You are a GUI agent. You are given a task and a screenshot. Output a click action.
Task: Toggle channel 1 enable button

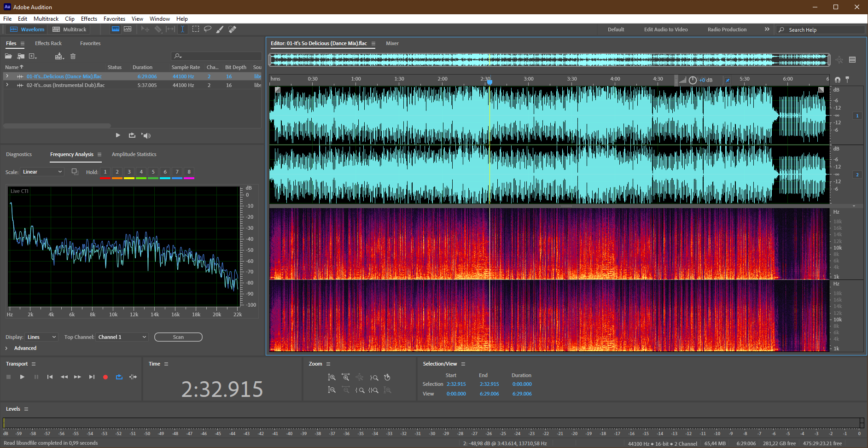pos(857,116)
